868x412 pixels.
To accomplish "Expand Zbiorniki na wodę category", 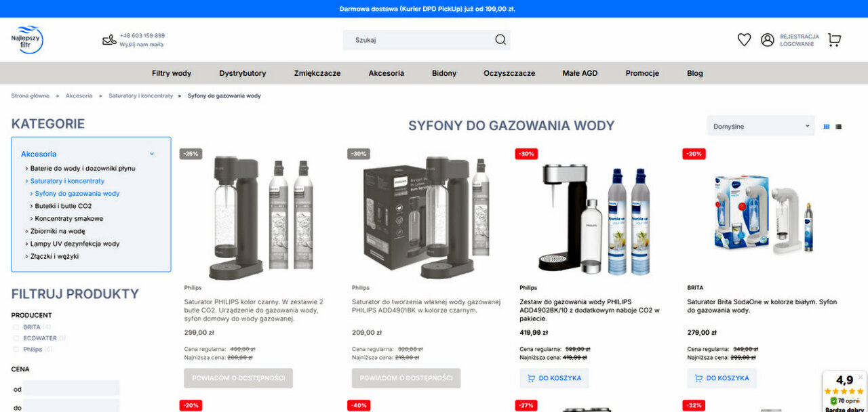I will click(58, 231).
